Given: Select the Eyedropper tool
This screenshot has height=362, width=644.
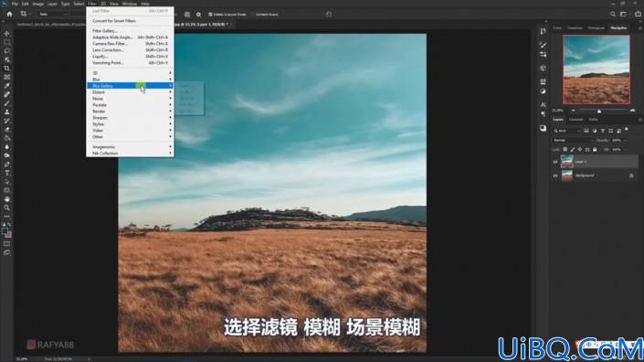Looking at the screenshot, I should coord(6,85).
